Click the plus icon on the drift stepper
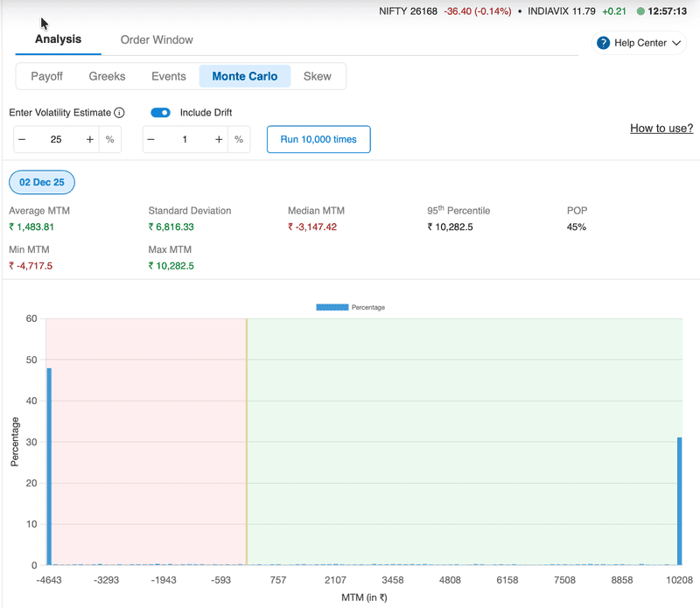The height and width of the screenshot is (608, 700). coord(218,138)
